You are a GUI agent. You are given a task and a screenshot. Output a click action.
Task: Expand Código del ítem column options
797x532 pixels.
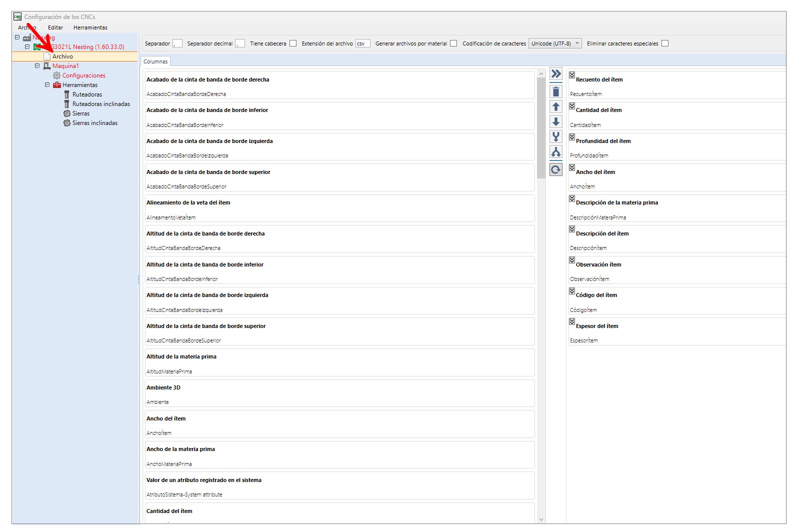point(572,291)
